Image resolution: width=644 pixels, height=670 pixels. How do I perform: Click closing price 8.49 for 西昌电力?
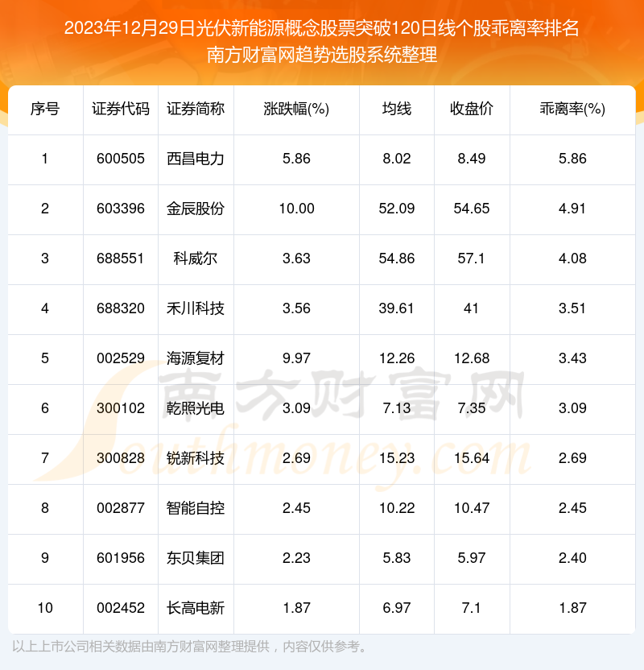point(472,159)
